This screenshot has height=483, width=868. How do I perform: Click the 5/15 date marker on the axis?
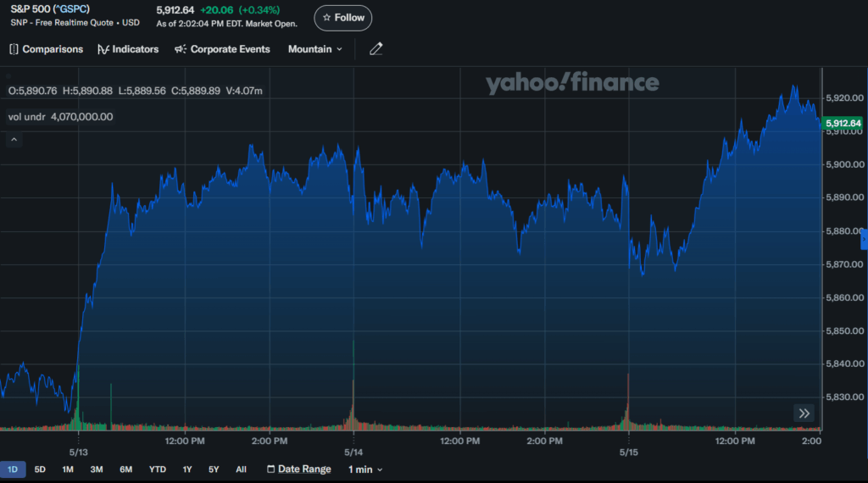[628, 452]
